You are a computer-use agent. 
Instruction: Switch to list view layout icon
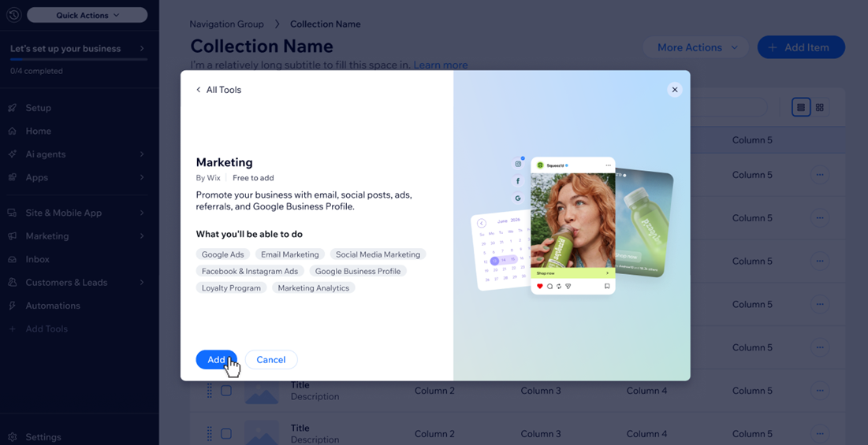(x=801, y=107)
